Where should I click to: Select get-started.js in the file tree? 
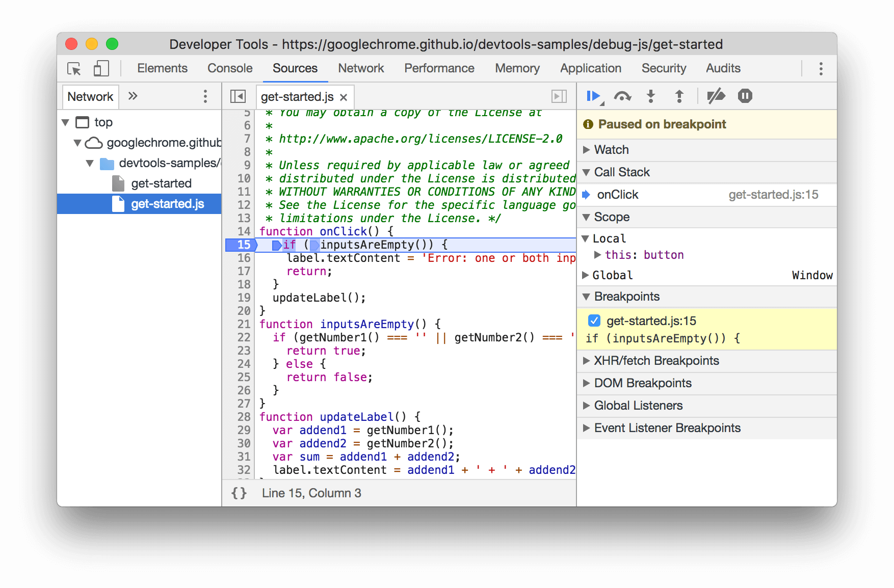coord(167,204)
